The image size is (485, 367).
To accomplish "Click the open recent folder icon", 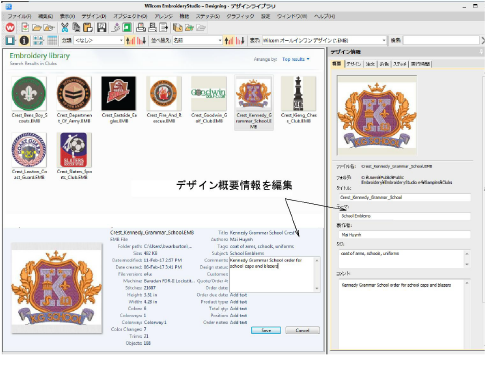I will tap(49, 28).
